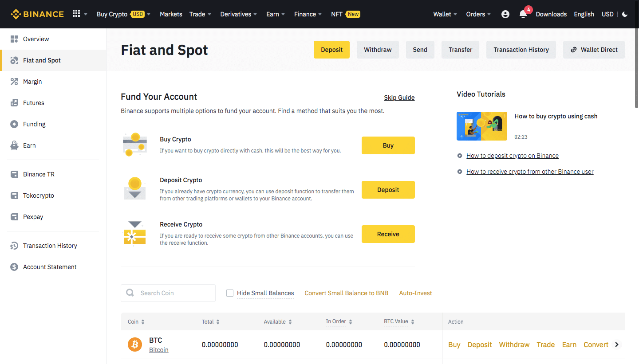Open Downloads in top bar
The height and width of the screenshot is (364, 639).
[551, 14]
